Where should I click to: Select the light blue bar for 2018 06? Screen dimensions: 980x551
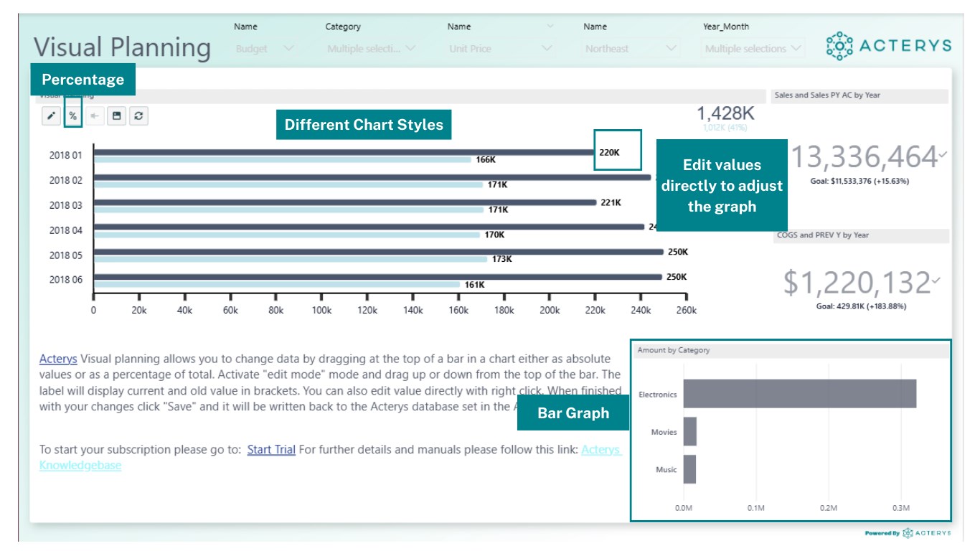277,284
